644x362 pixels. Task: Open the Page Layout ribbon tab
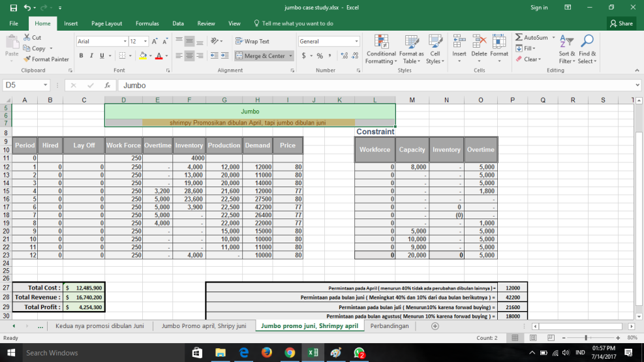tap(106, 23)
